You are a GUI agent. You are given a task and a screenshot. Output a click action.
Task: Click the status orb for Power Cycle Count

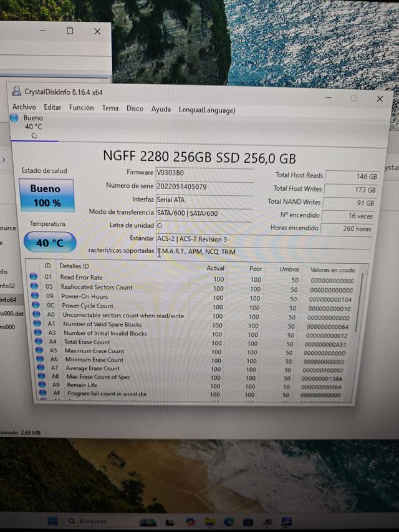coord(36,305)
